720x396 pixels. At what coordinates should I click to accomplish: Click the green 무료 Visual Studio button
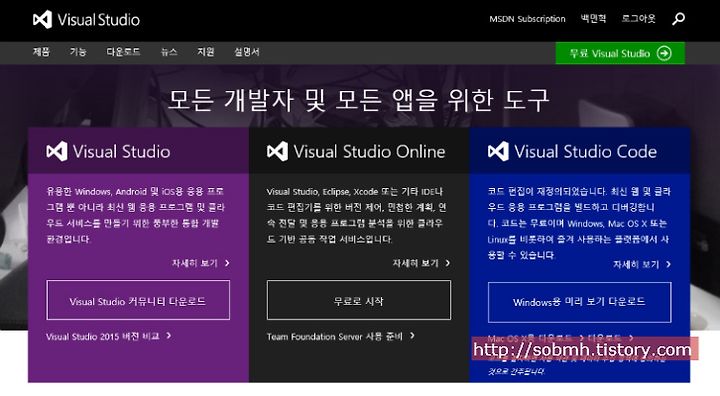coord(620,53)
